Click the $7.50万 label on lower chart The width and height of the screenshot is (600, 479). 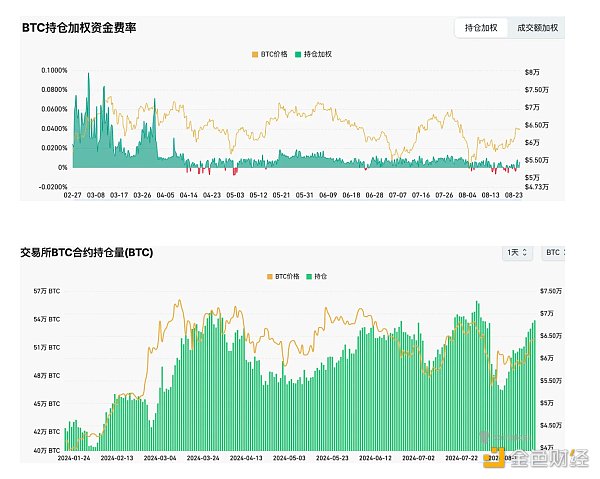(x=550, y=291)
